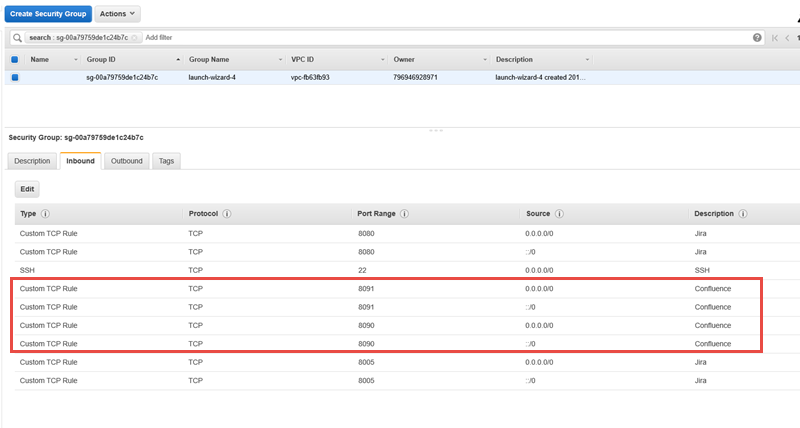Click port 8005 for source 0.0.0.0/0
Image resolution: width=800 pixels, height=428 pixels.
(x=366, y=362)
